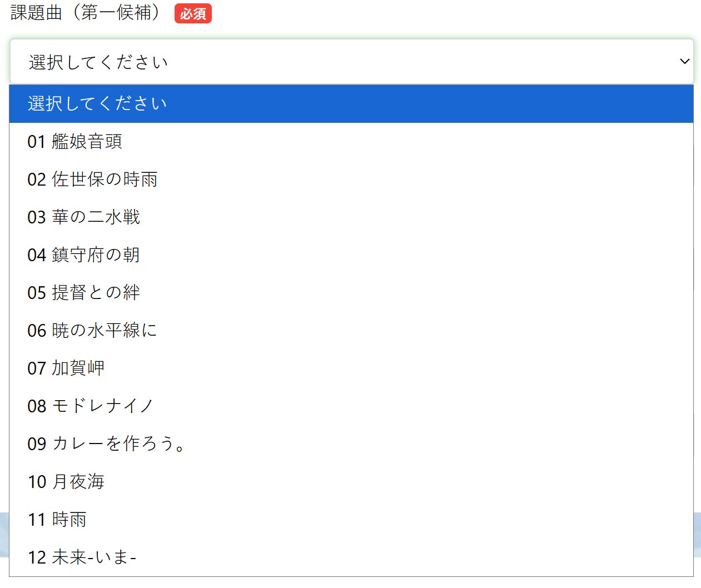
Task: Pick 12 未来-いま- at list bottom
Action: pyautogui.click(x=82, y=557)
